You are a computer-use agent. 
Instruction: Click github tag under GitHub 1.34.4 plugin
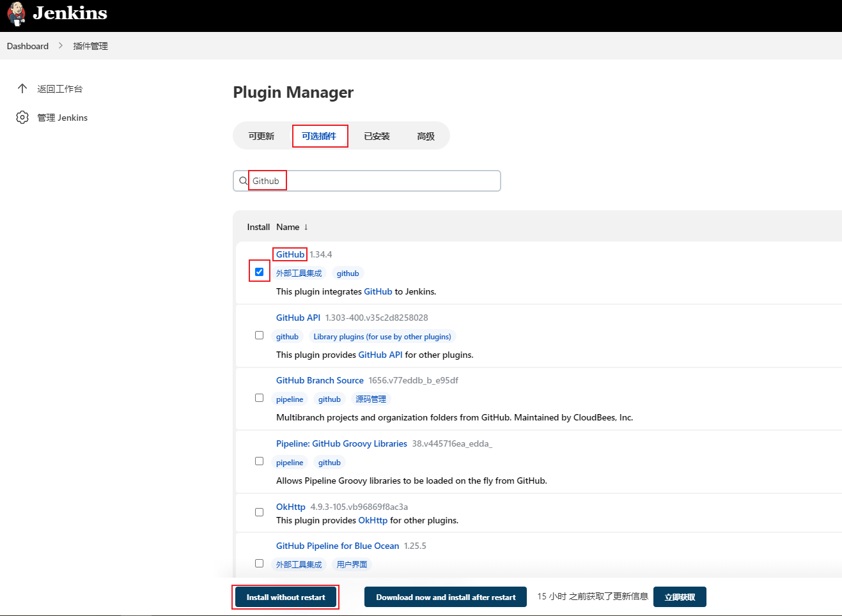click(x=348, y=273)
